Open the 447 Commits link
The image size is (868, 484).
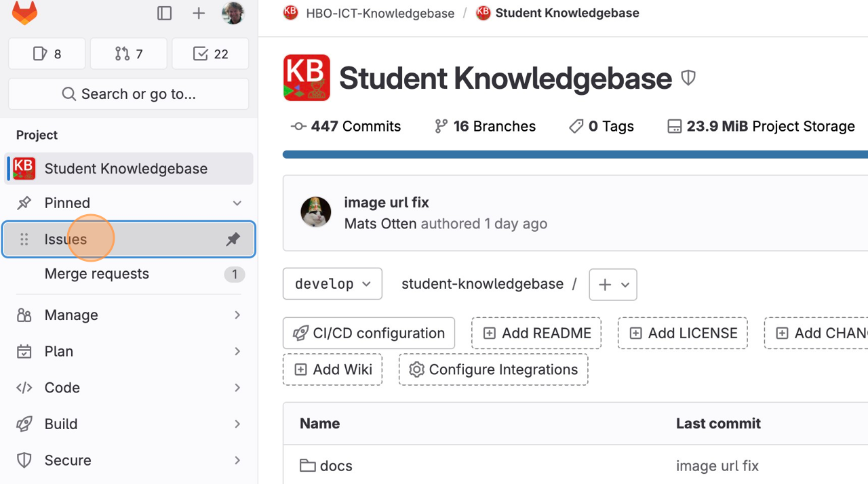click(346, 126)
